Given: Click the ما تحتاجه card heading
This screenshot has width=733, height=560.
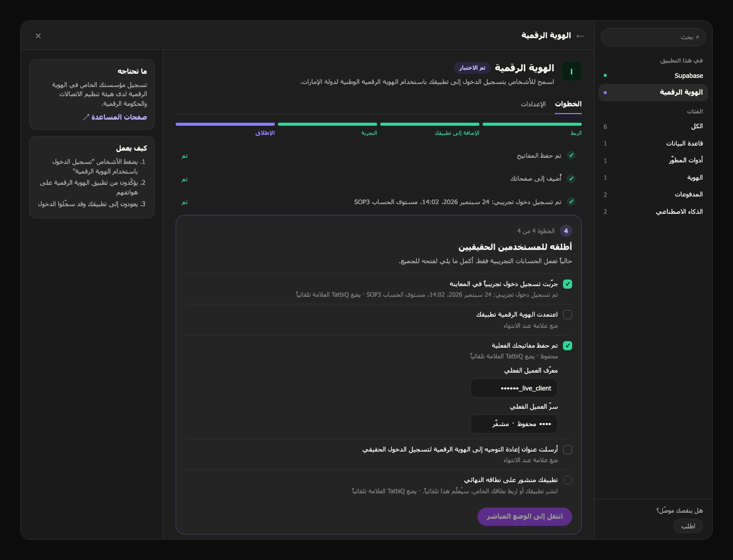Looking at the screenshot, I should point(132,71).
